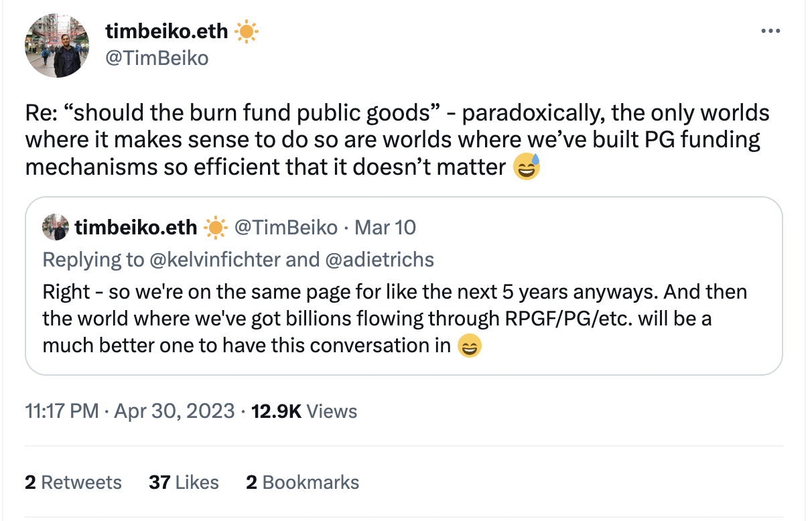Show the 2 Retweets list

(73, 482)
